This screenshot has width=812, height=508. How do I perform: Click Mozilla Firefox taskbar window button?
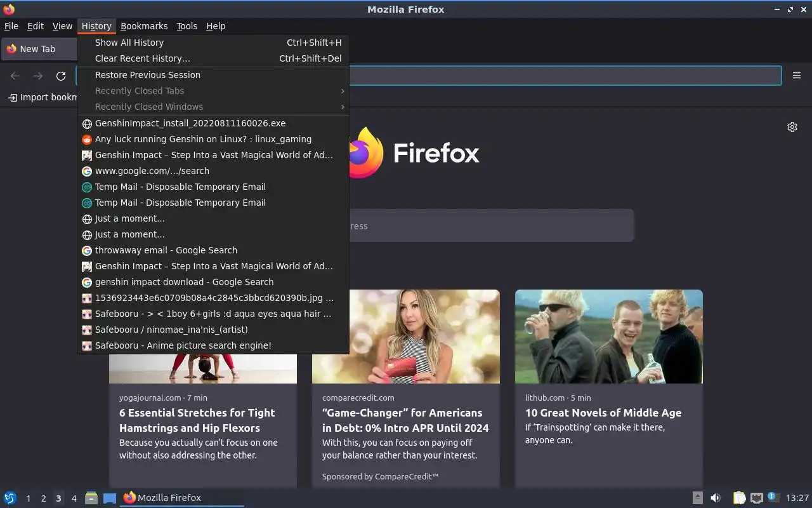(183, 498)
